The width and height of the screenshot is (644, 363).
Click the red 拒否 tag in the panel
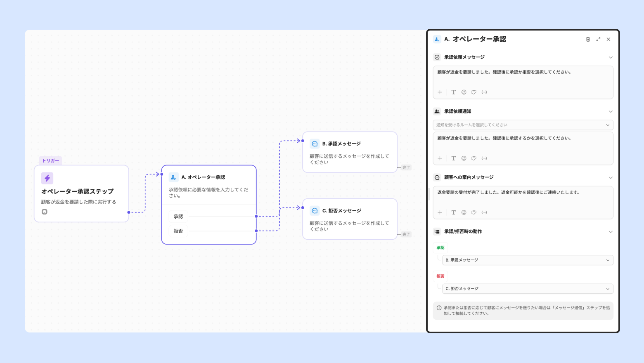tap(440, 276)
